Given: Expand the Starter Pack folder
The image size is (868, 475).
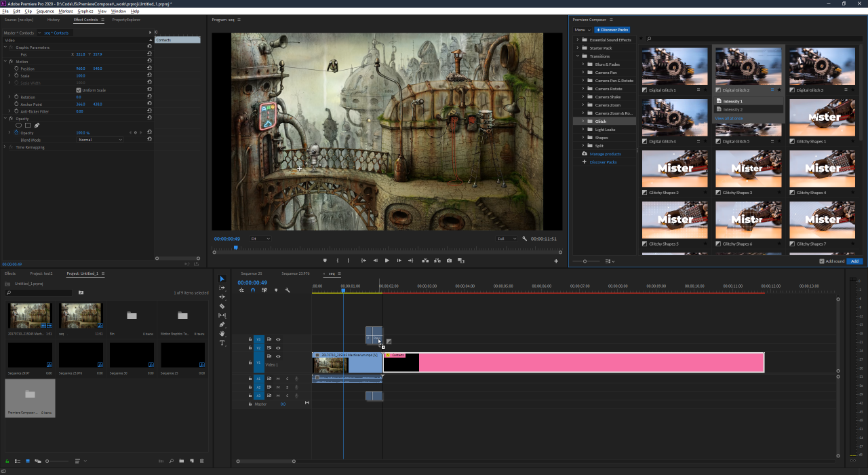Looking at the screenshot, I should [x=578, y=48].
